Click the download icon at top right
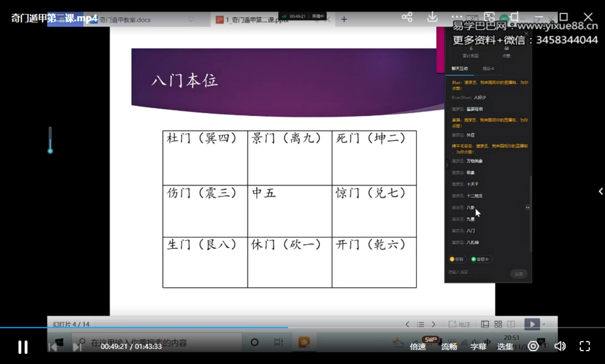605x364 pixels. coord(432,17)
